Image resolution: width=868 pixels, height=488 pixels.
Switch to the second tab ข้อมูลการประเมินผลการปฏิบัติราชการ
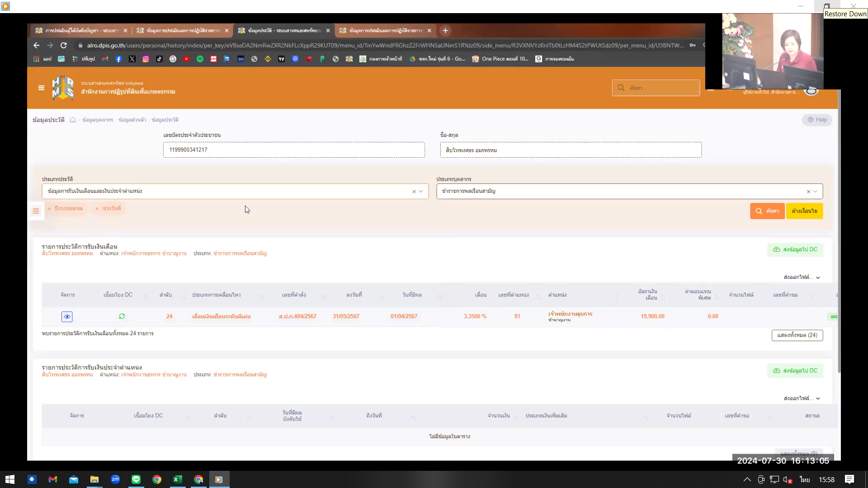click(183, 30)
